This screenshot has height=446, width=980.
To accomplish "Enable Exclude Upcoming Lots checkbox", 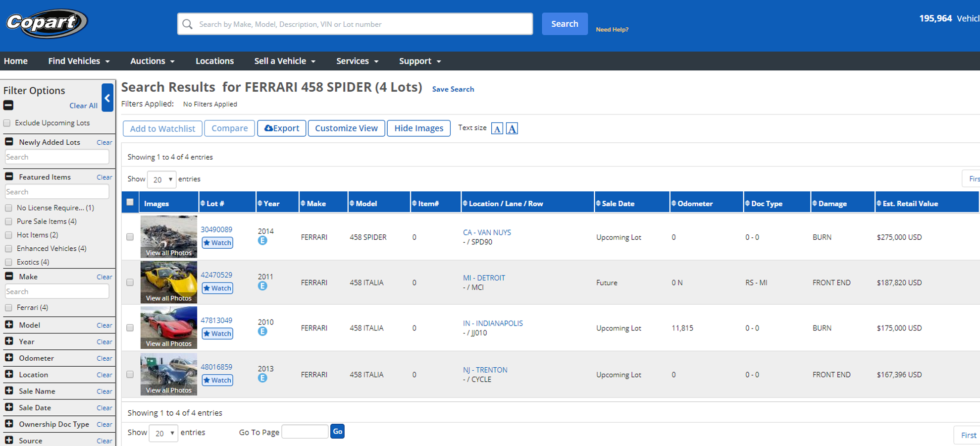I will click(7, 123).
